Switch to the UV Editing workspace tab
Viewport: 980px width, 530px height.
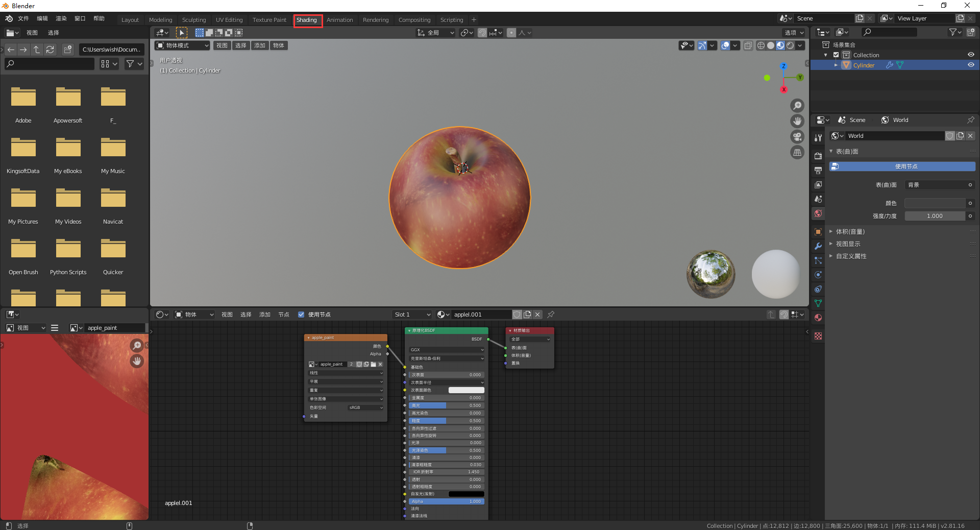pos(229,20)
